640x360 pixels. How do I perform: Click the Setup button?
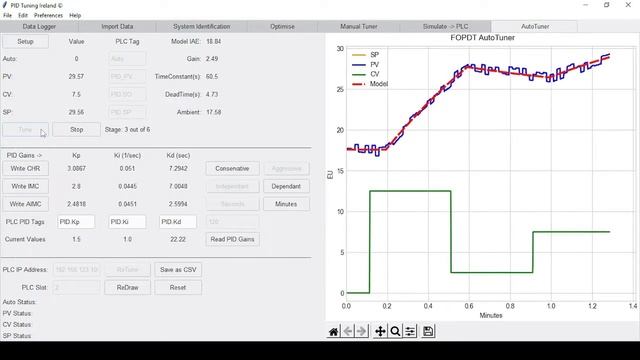[x=25, y=42]
